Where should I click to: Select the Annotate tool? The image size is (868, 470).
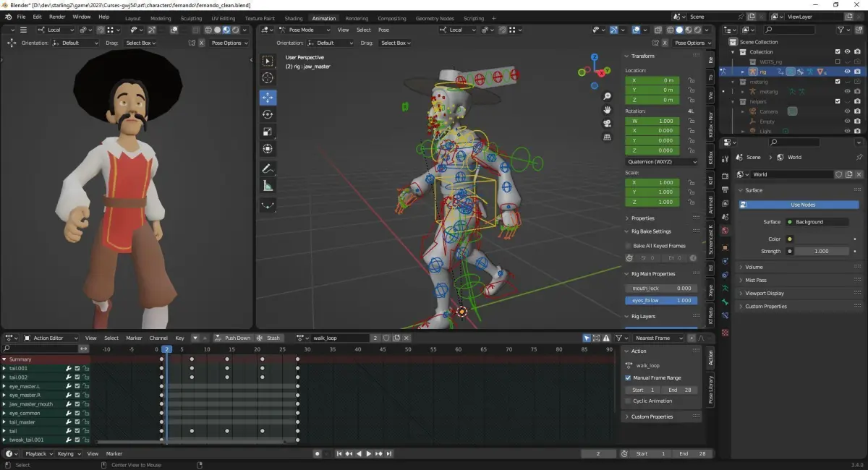pyautogui.click(x=268, y=168)
